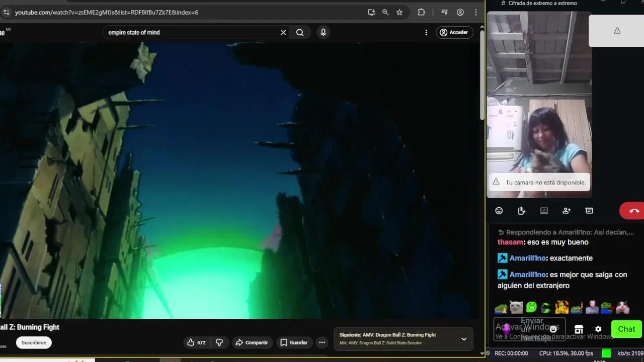The height and width of the screenshot is (362, 644).
Task: Click the 'Cifrada de extremo a extremo' lock label
Action: coord(539,3)
